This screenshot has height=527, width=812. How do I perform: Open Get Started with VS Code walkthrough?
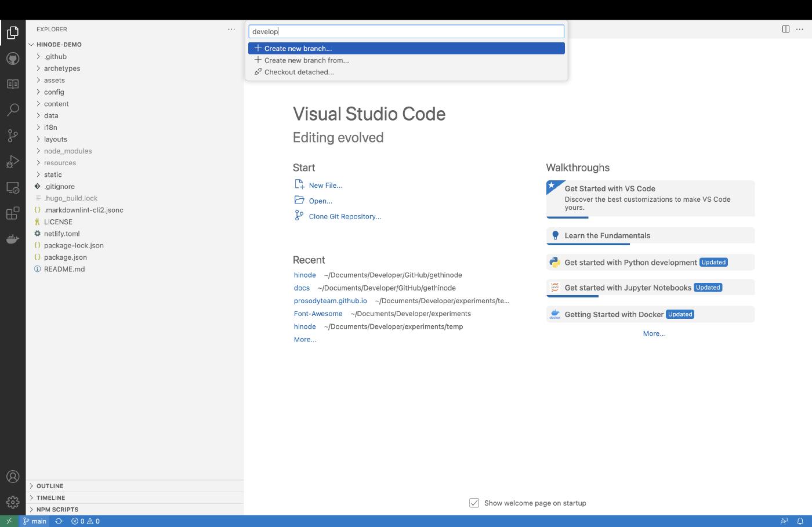(650, 199)
